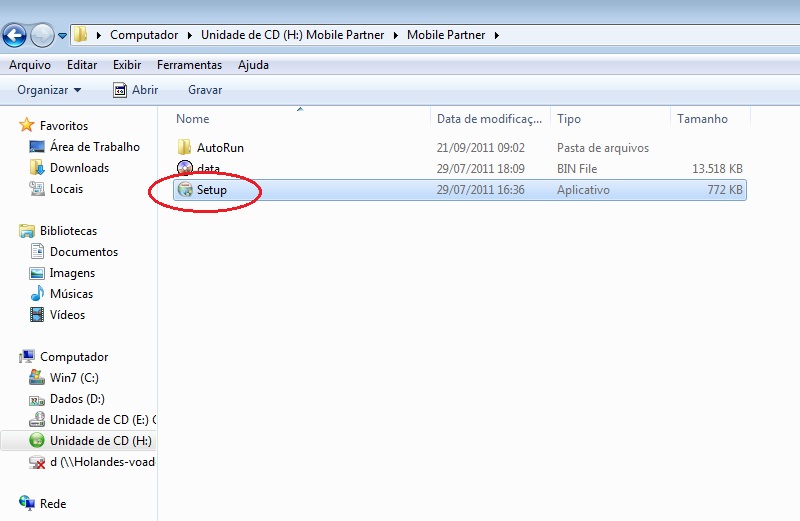Open the Editar menu
This screenshot has height=521, width=800.
(82, 65)
